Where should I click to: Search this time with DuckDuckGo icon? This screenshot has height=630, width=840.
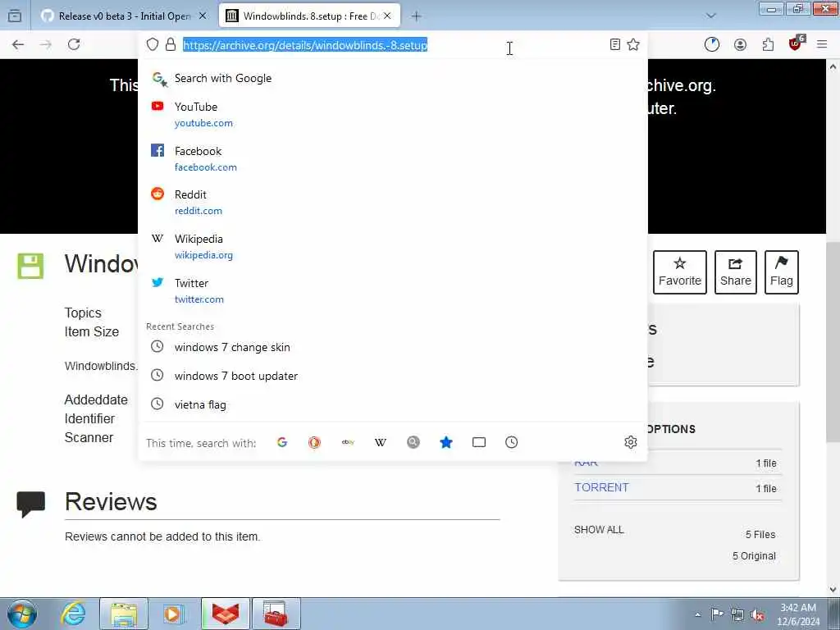pos(314,442)
